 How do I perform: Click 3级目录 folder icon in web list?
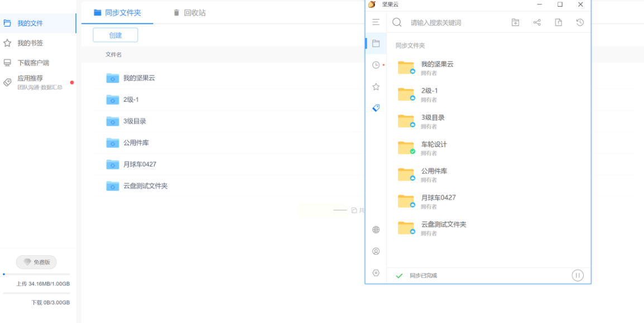pos(113,121)
